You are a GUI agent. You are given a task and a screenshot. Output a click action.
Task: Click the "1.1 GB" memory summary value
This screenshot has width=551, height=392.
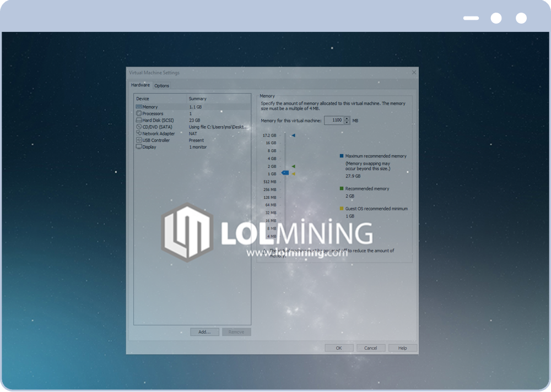196,107
